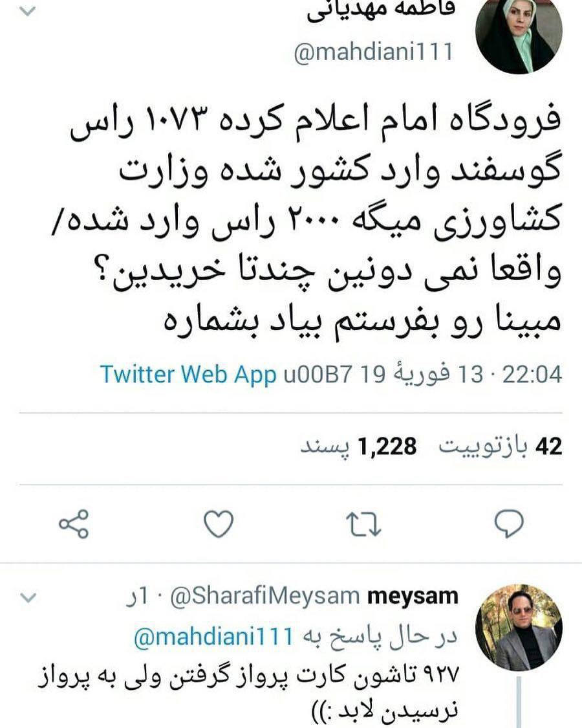
Task: Open meysam's profile avatar
Action: coord(519,627)
